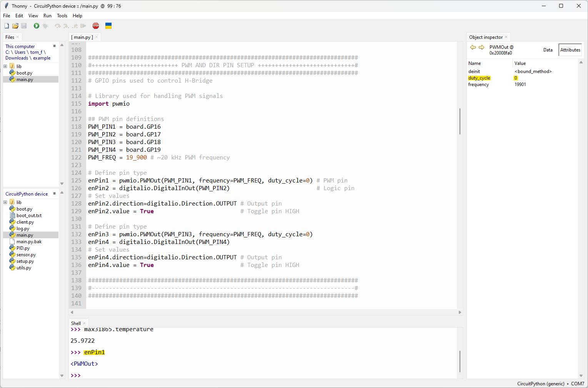Close the Files panel tab

pyautogui.click(x=18, y=37)
